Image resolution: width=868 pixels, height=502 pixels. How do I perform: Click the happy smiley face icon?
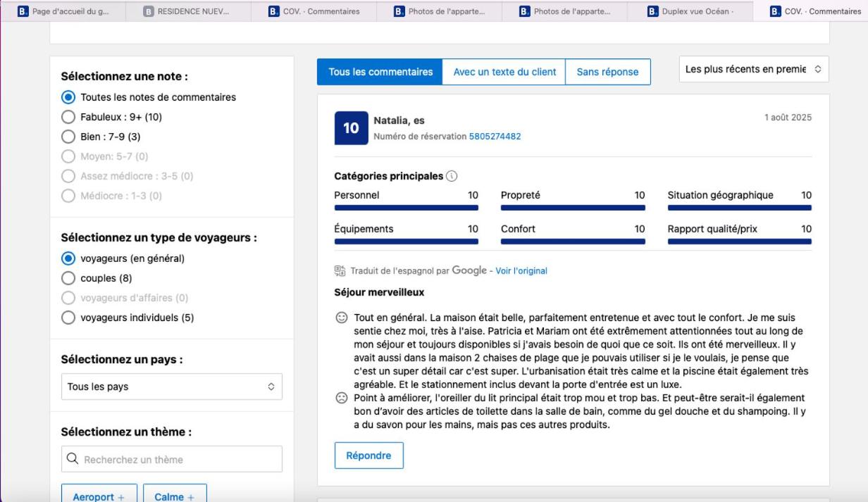[342, 318]
